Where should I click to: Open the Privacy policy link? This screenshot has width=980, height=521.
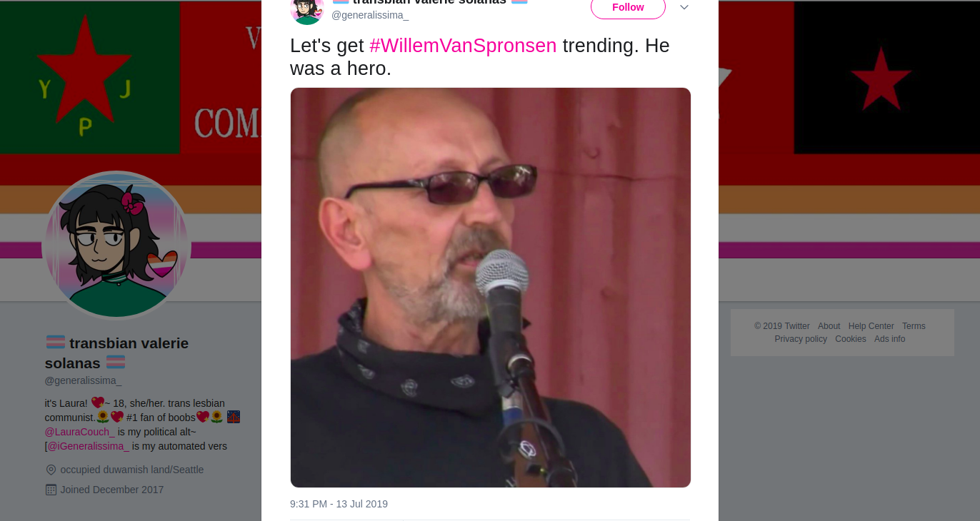point(801,339)
